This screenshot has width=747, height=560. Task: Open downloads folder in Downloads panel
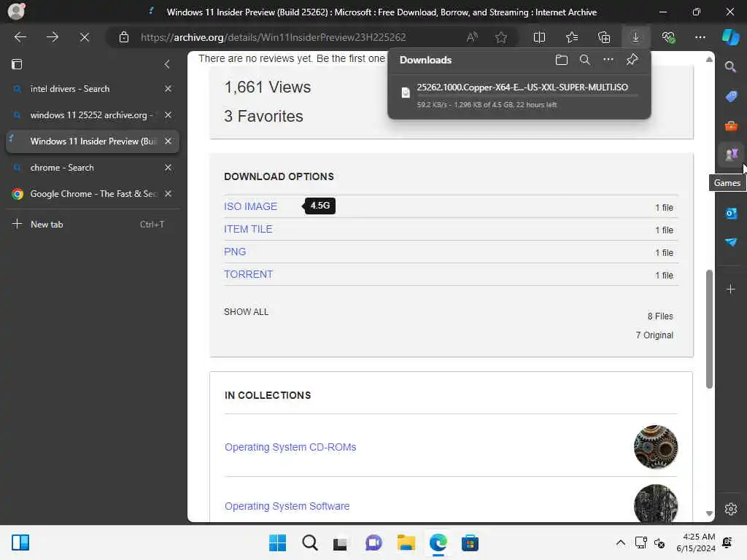coord(562,60)
